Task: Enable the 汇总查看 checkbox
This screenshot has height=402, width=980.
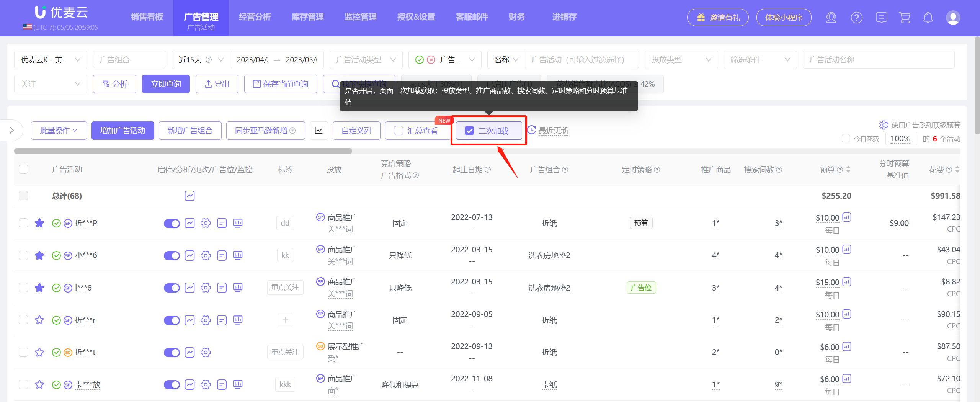Action: [x=398, y=131]
